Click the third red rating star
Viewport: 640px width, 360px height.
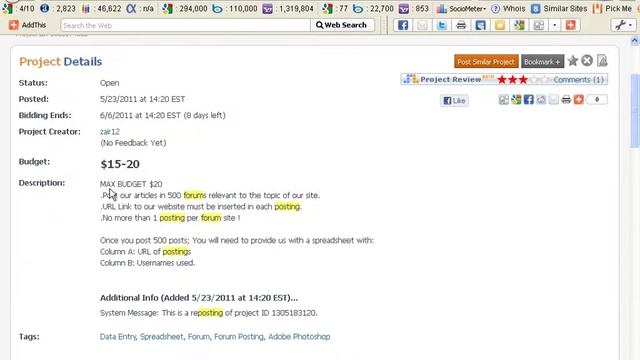tap(523, 80)
